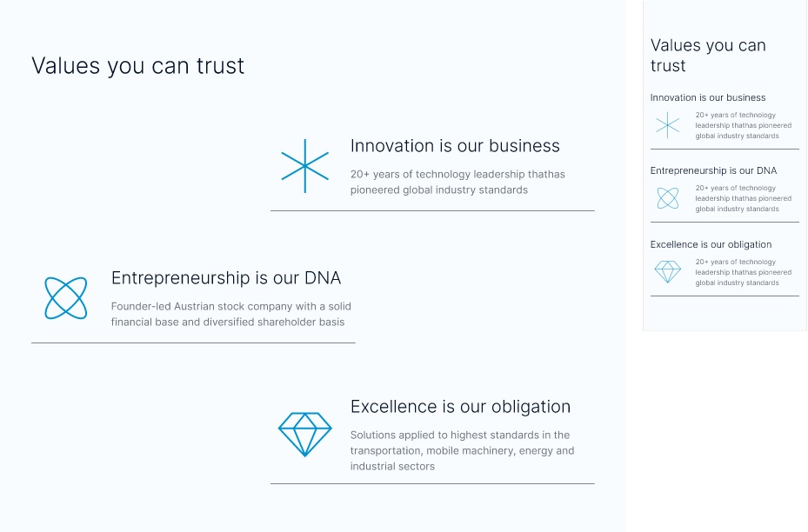Click the large 'Values you can trust' title

(x=137, y=66)
